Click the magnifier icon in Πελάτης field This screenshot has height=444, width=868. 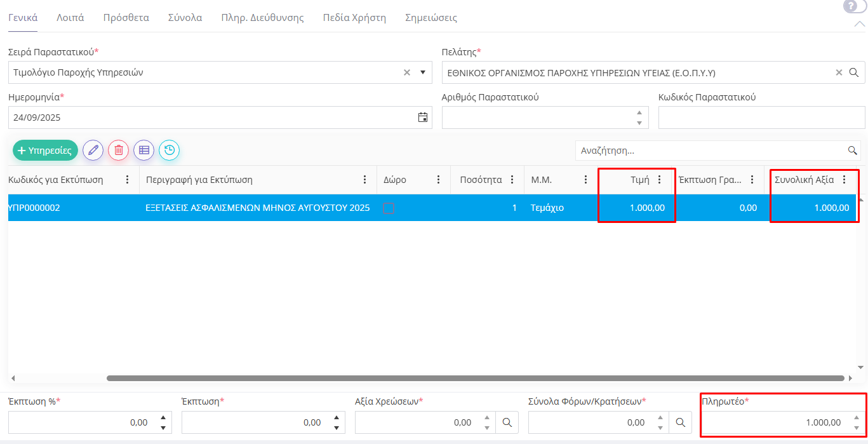(x=854, y=72)
